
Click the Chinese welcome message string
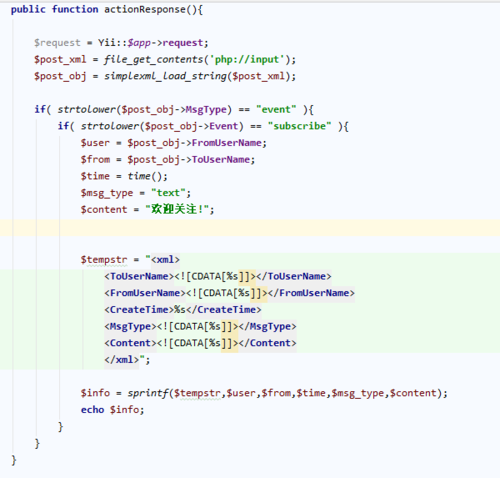[x=177, y=209]
